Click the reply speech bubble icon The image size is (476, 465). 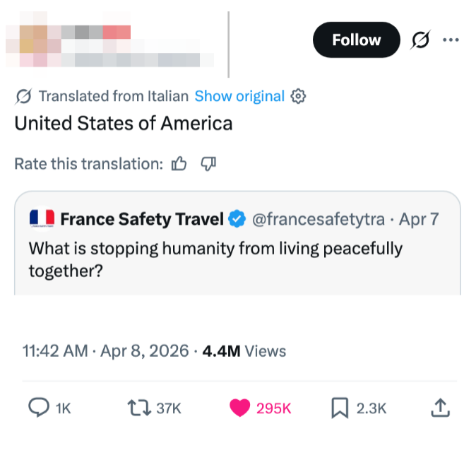pyautogui.click(x=37, y=408)
